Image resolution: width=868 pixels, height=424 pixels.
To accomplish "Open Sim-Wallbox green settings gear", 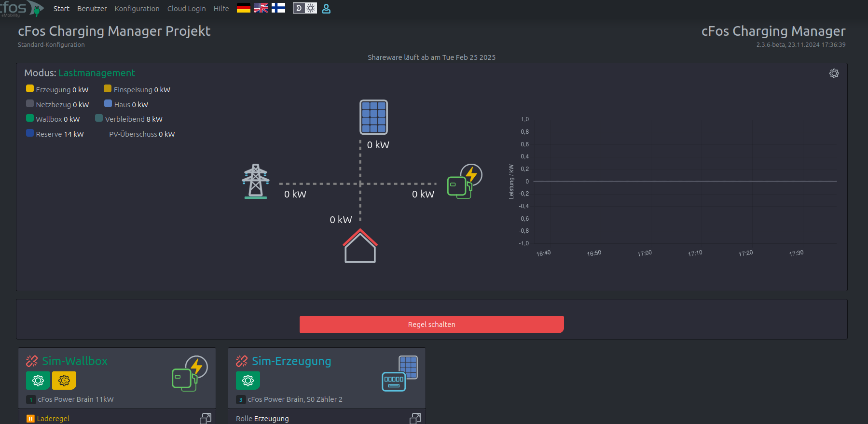I will [38, 381].
